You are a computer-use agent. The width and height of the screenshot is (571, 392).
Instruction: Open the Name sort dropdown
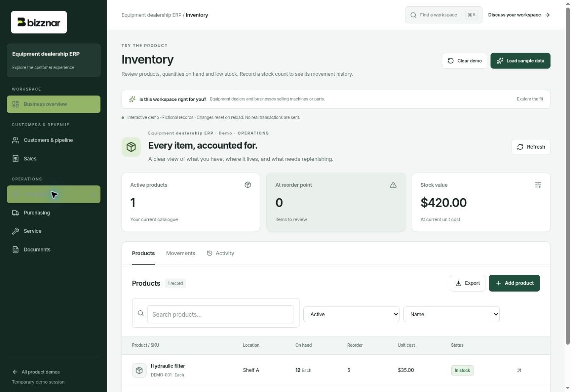pos(452,314)
